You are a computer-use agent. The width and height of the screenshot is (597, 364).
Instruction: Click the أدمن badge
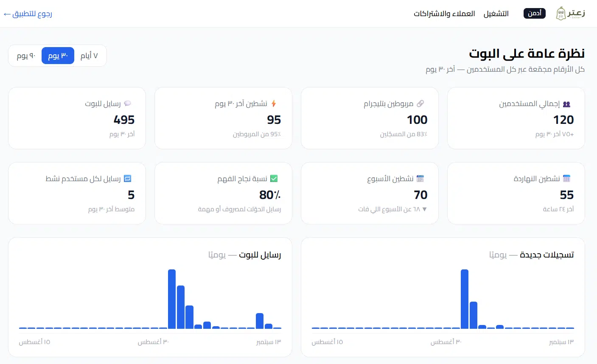click(535, 14)
